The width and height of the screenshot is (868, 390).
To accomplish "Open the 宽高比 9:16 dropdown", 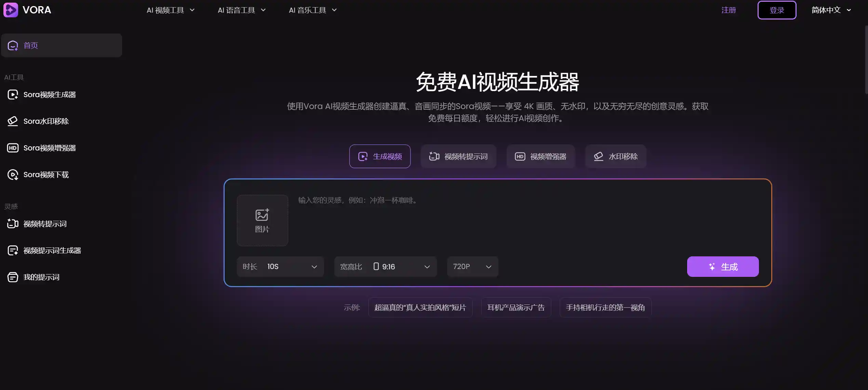I will (385, 267).
